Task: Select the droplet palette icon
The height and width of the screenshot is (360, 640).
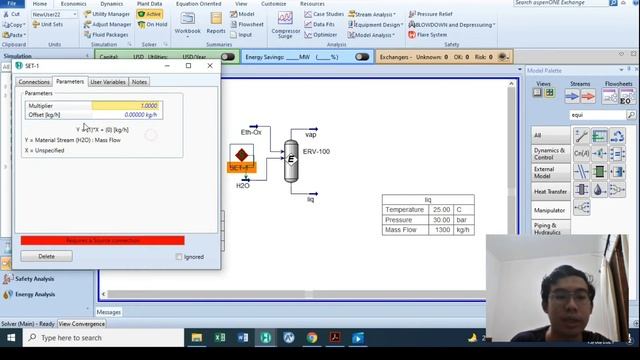Action: tap(599, 190)
